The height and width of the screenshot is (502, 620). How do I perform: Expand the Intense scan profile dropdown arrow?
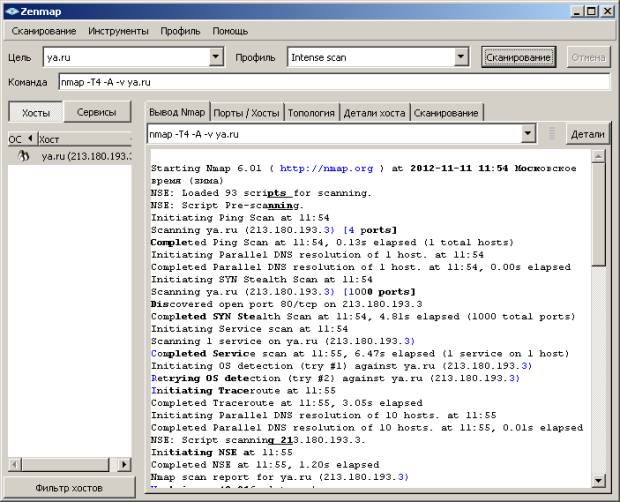click(x=460, y=57)
